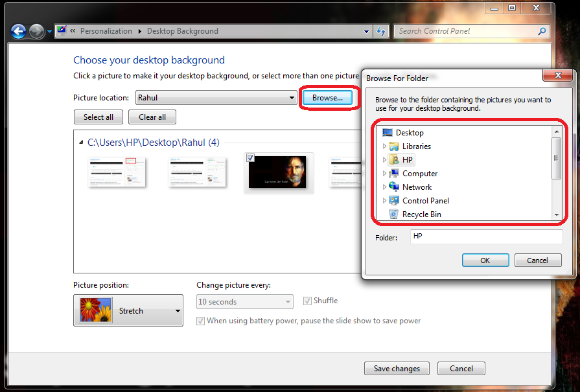Screen dimensions: 580x392
Task: Click the Browse... button
Action: 327,98
